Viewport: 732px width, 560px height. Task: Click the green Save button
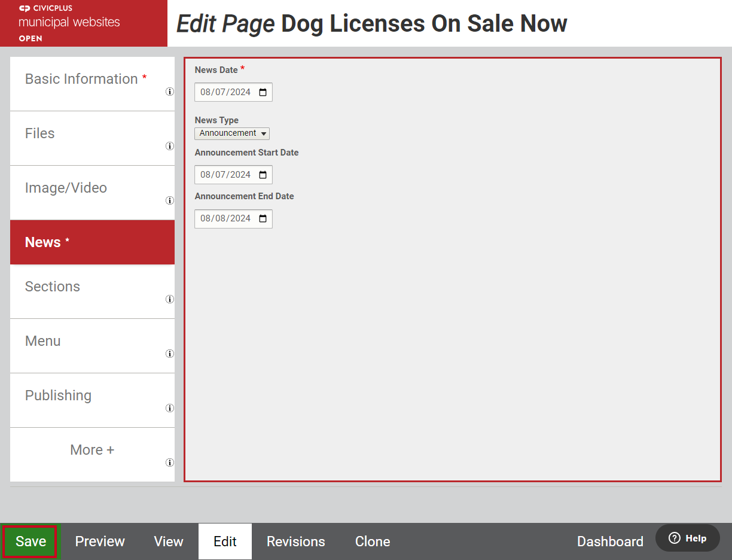[x=30, y=541]
